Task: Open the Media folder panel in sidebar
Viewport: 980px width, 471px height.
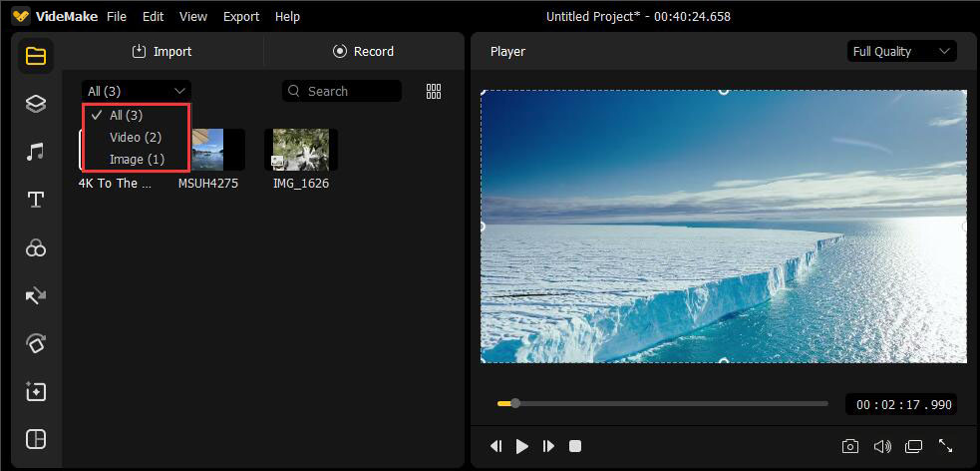Action: point(36,56)
